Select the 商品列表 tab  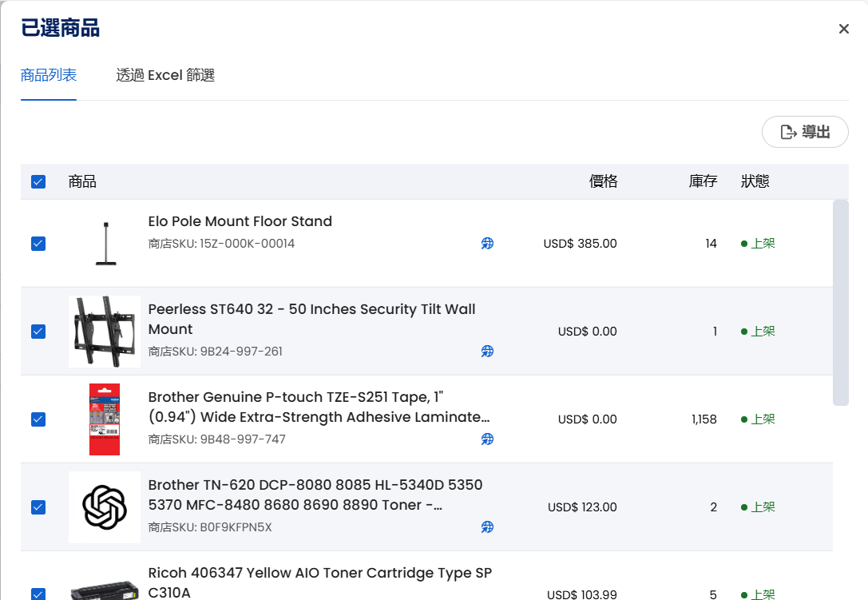coord(49,76)
